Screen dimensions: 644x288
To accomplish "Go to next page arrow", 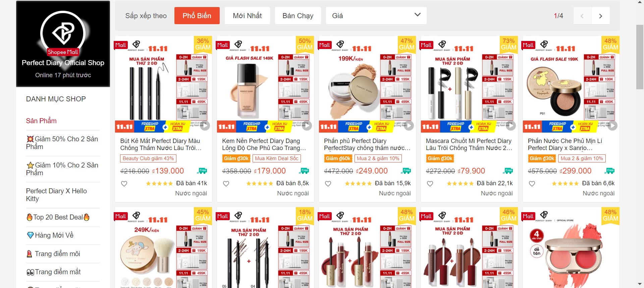I will (x=601, y=16).
